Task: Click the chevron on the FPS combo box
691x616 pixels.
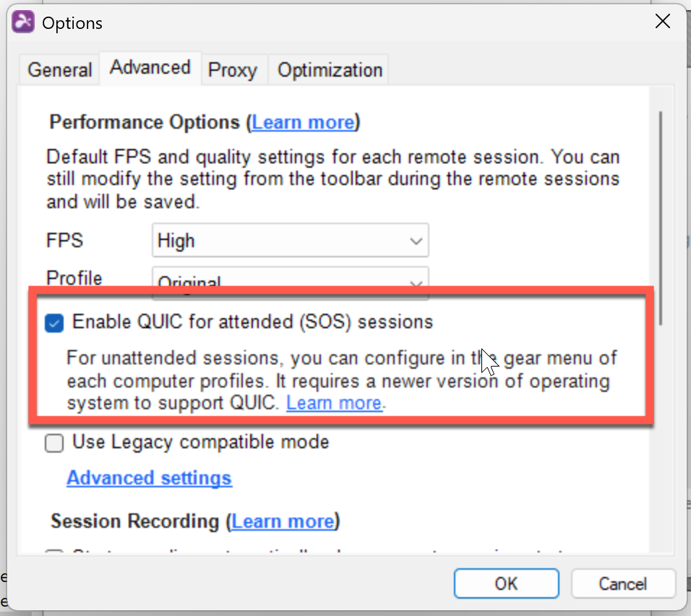Action: click(416, 240)
